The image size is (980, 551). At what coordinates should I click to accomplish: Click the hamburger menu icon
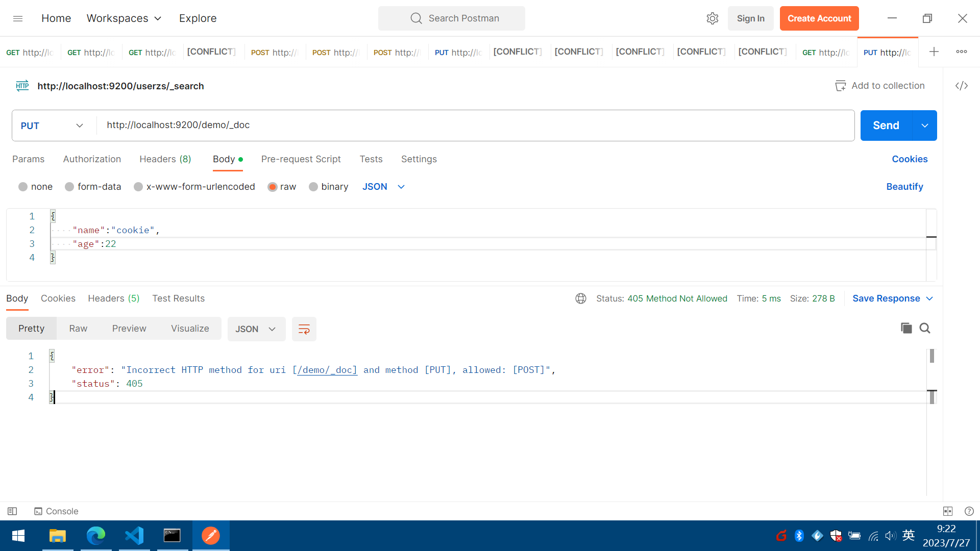click(18, 18)
